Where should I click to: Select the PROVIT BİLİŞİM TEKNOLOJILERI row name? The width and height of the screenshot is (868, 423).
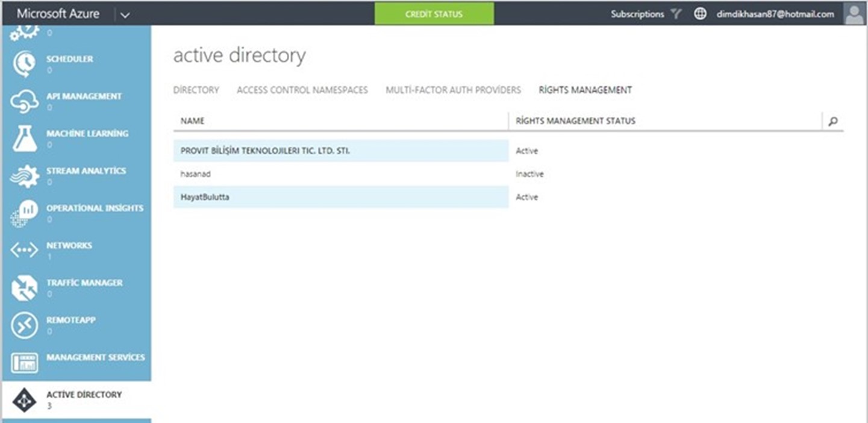(x=266, y=151)
